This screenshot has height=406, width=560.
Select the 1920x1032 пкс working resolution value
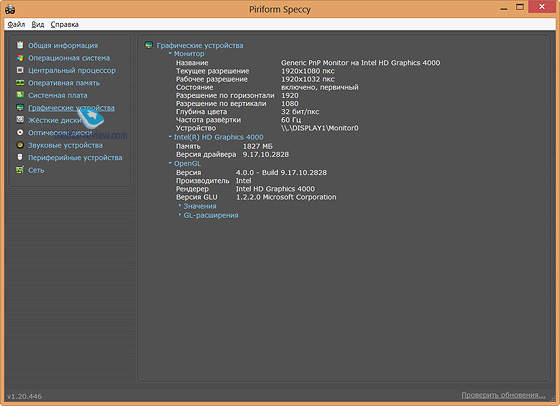[308, 79]
